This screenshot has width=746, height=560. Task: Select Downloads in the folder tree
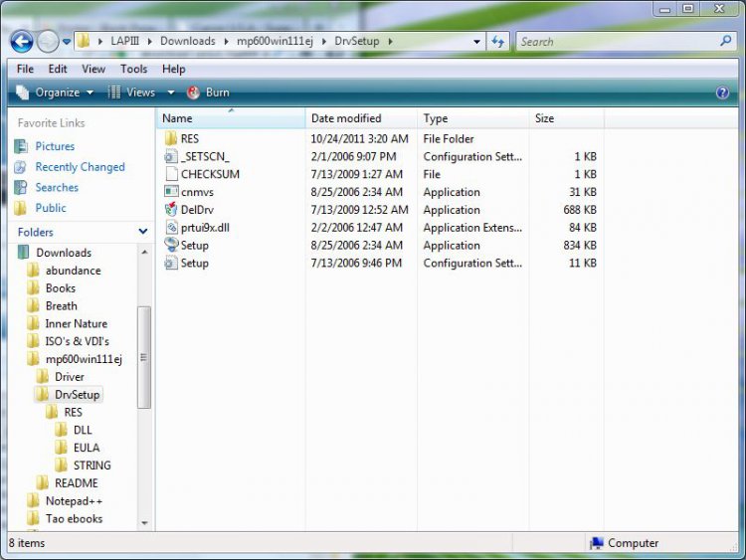64,253
